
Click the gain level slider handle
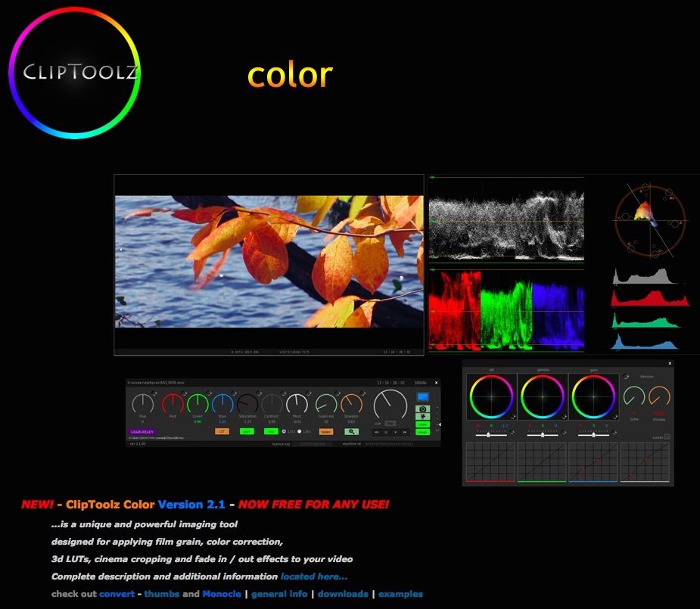click(593, 434)
